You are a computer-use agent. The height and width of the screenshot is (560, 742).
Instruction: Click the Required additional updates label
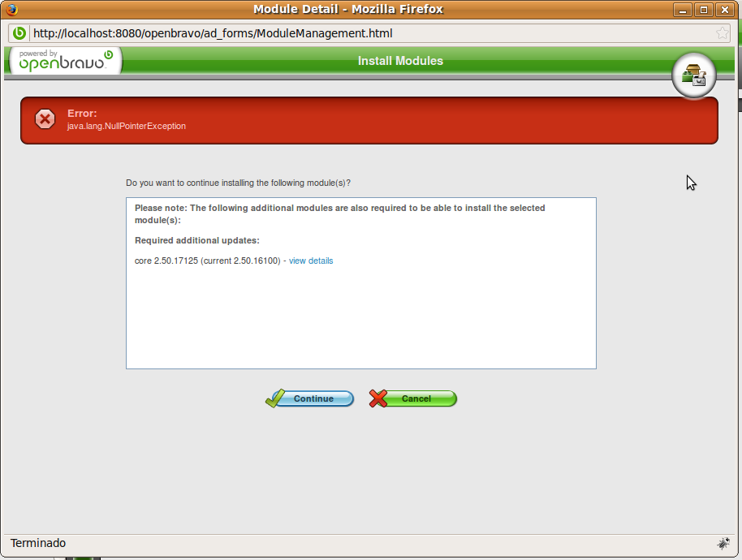(196, 240)
